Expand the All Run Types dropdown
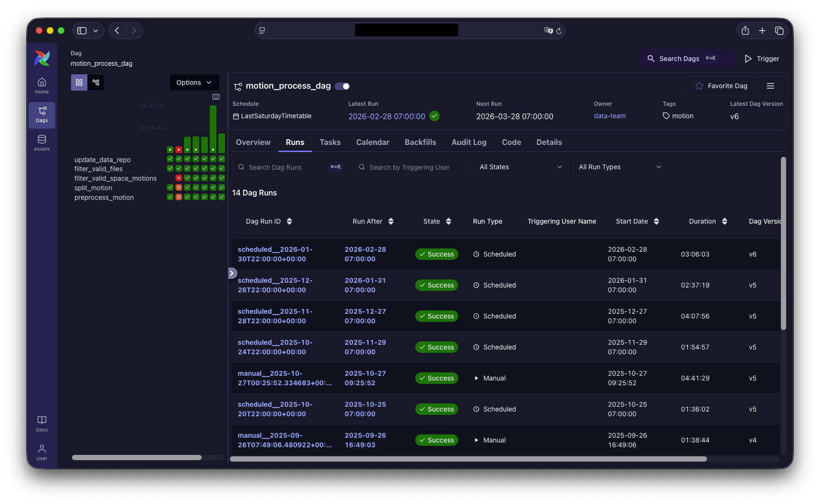Screen dimensions: 820x504 click(x=620, y=167)
